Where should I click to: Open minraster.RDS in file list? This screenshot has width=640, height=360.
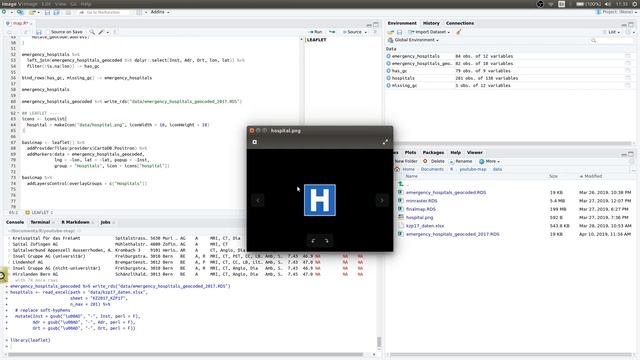coord(421,201)
